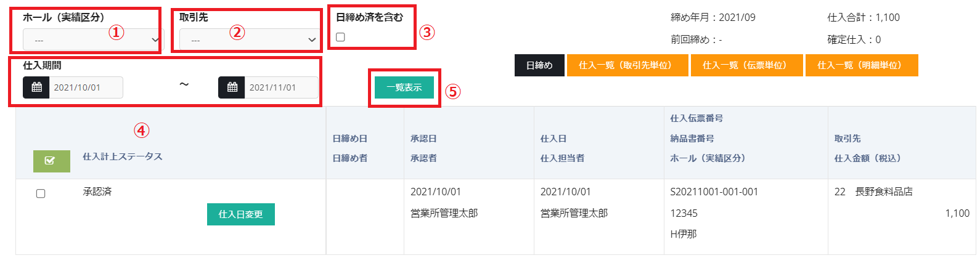The image size is (980, 263).
Task: Switch to 日締め tab
Action: [539, 65]
